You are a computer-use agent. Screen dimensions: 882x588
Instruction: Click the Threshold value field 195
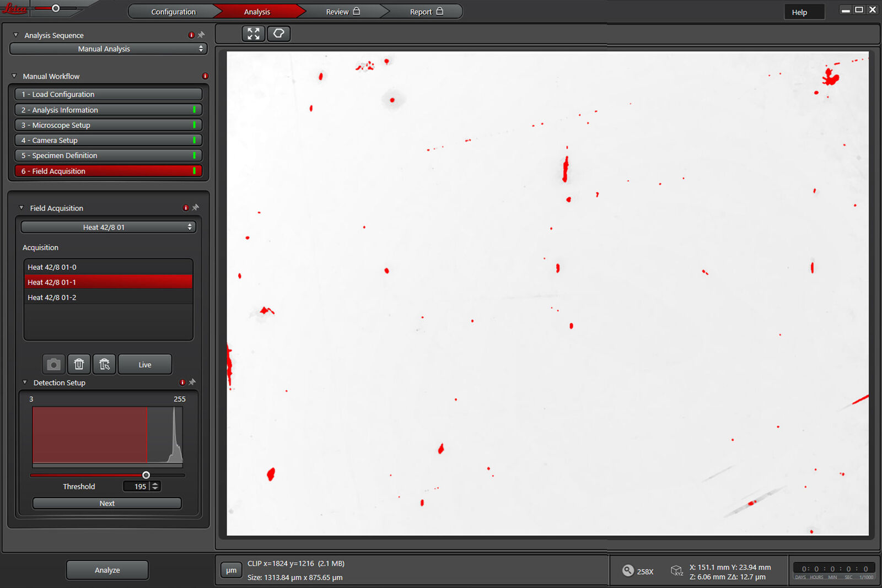136,486
